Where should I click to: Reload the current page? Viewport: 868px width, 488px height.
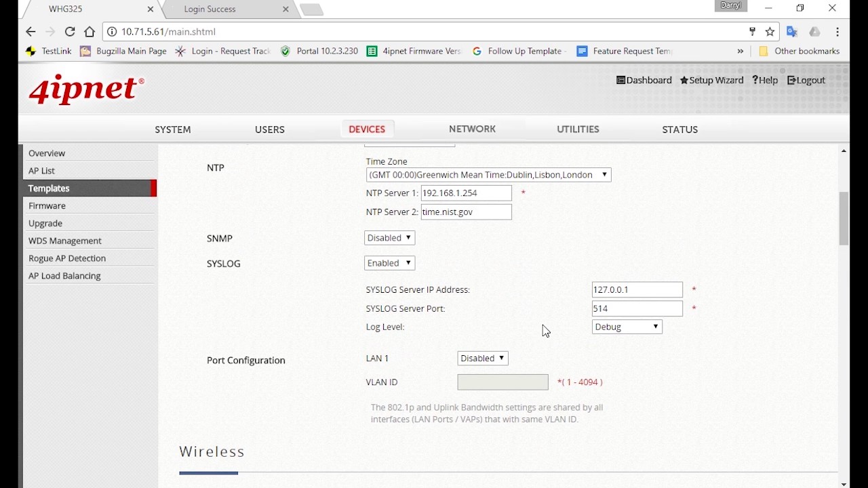(x=70, y=32)
